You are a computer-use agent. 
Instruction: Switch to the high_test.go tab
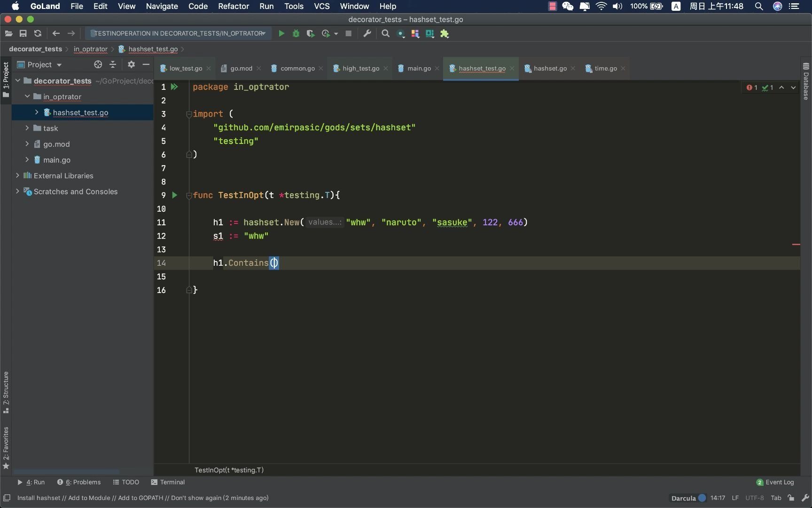click(x=361, y=68)
